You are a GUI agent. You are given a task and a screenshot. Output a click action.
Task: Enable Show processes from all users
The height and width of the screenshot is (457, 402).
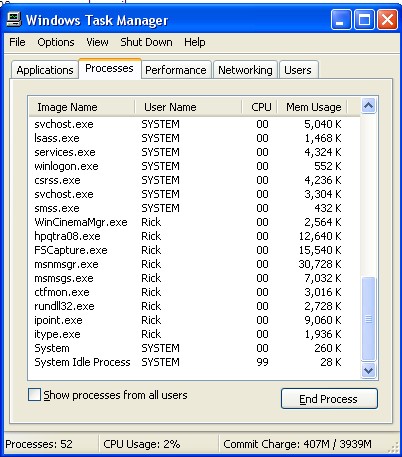[x=35, y=395]
